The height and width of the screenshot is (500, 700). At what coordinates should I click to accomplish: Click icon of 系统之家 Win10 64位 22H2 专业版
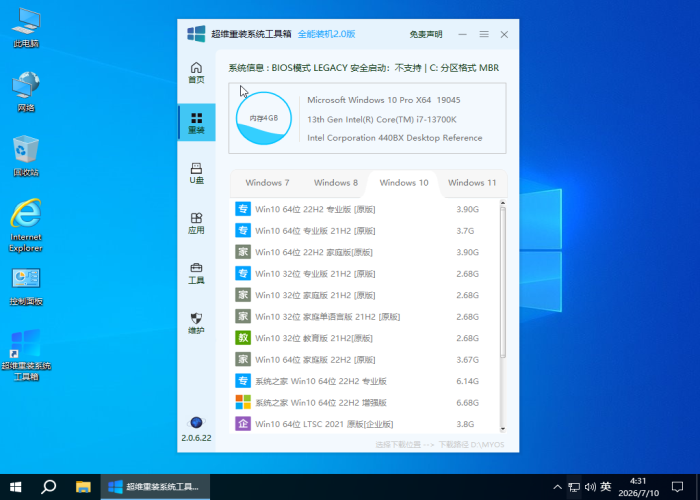(243, 381)
